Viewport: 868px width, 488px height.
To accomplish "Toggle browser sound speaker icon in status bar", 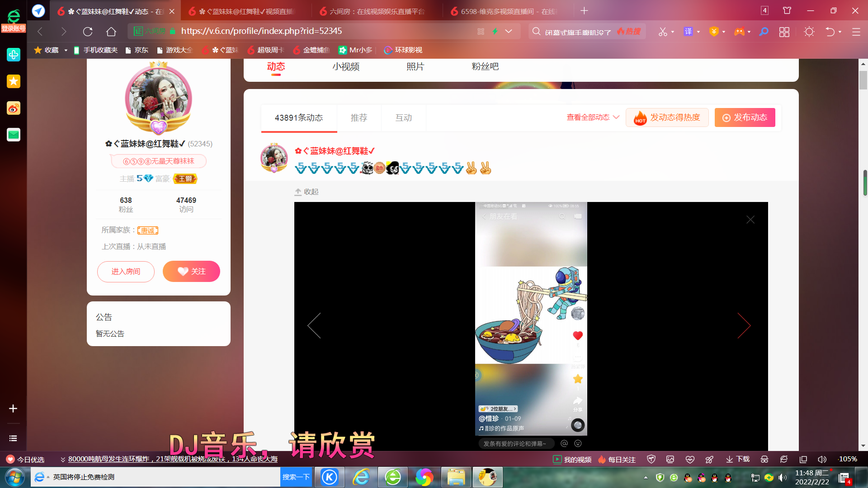I will click(822, 459).
